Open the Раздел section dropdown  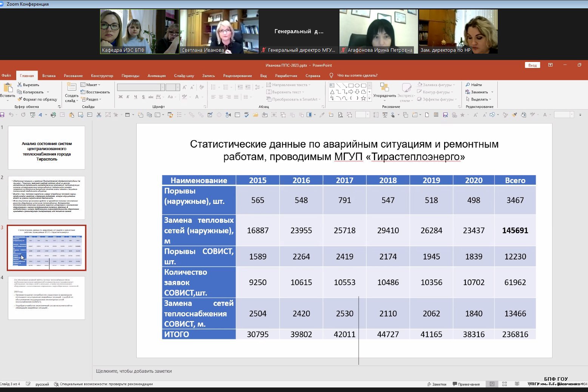91,99
